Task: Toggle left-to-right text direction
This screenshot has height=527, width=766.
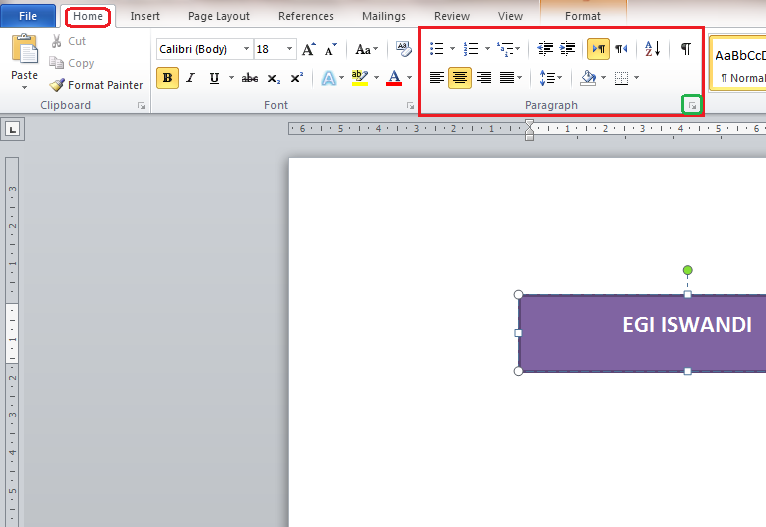Action: pos(598,49)
